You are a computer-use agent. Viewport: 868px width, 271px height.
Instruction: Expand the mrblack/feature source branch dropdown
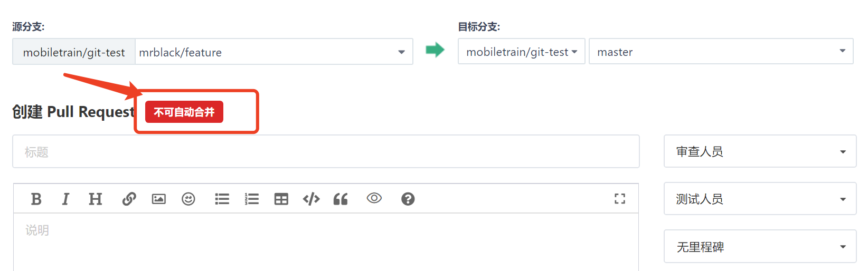click(x=273, y=52)
